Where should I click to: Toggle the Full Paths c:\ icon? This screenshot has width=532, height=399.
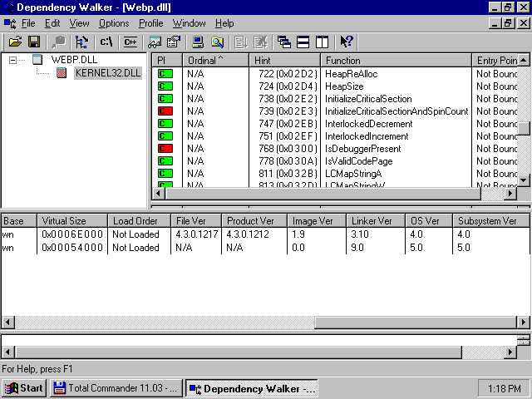pos(106,42)
